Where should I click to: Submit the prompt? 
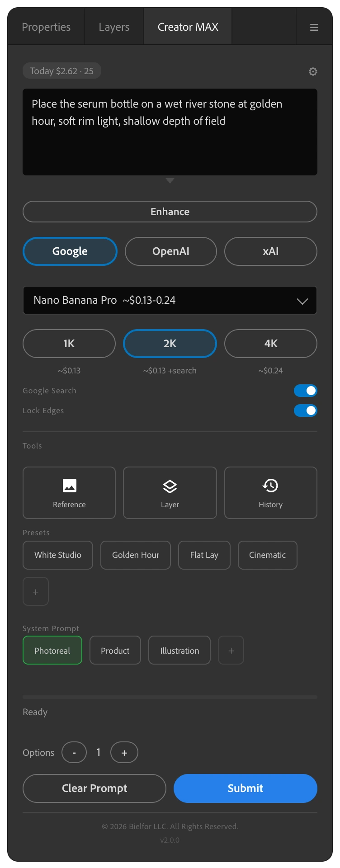[246, 788]
